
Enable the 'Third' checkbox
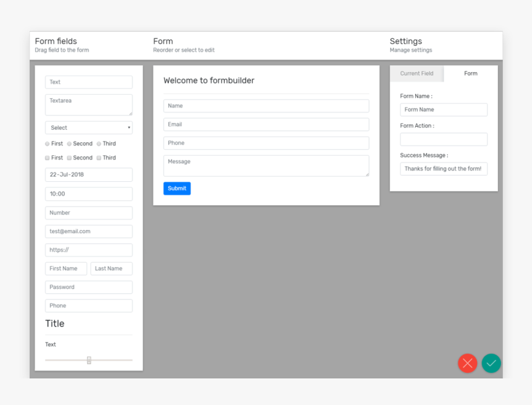pyautogui.click(x=99, y=158)
